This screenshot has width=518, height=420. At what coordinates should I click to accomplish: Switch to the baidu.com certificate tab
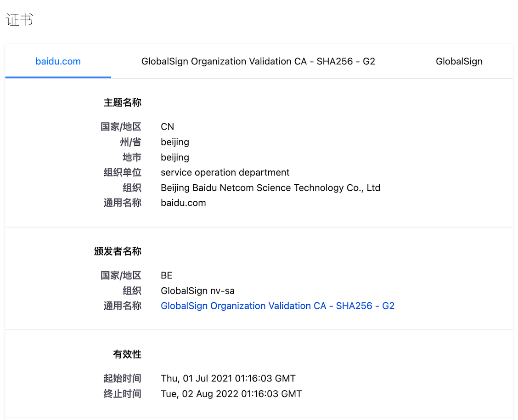pyautogui.click(x=57, y=61)
